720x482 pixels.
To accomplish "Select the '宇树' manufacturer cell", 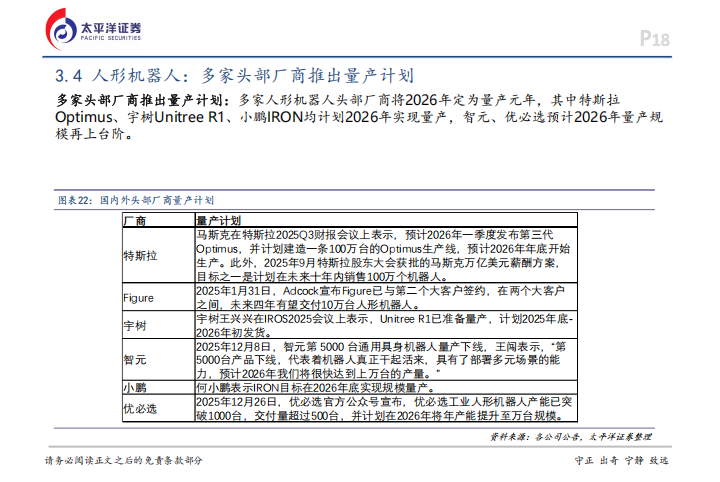I will [159, 325].
